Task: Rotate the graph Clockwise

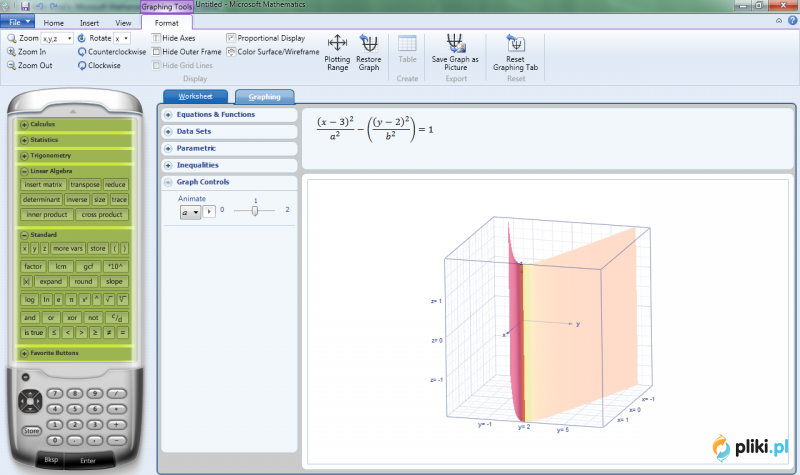Action: tap(99, 65)
